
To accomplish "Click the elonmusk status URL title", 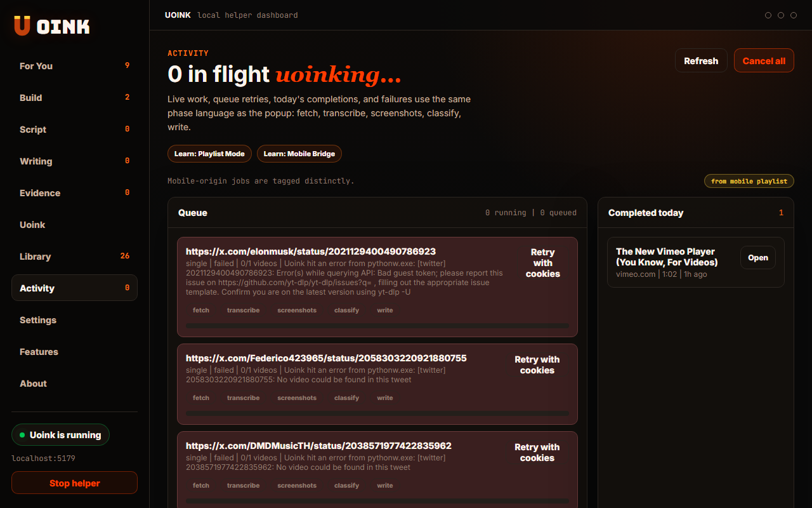I will [311, 251].
